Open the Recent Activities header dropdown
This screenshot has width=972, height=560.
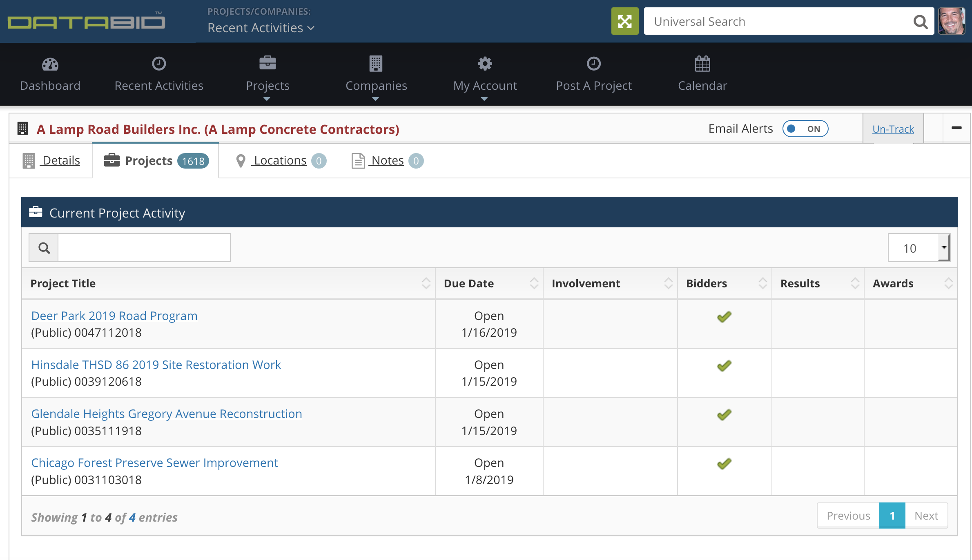click(261, 28)
